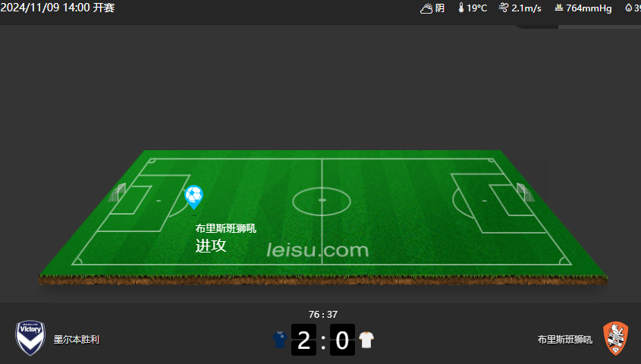Screen dimensions: 641x364
Task: Click the home score digit 2
Action: point(303,340)
